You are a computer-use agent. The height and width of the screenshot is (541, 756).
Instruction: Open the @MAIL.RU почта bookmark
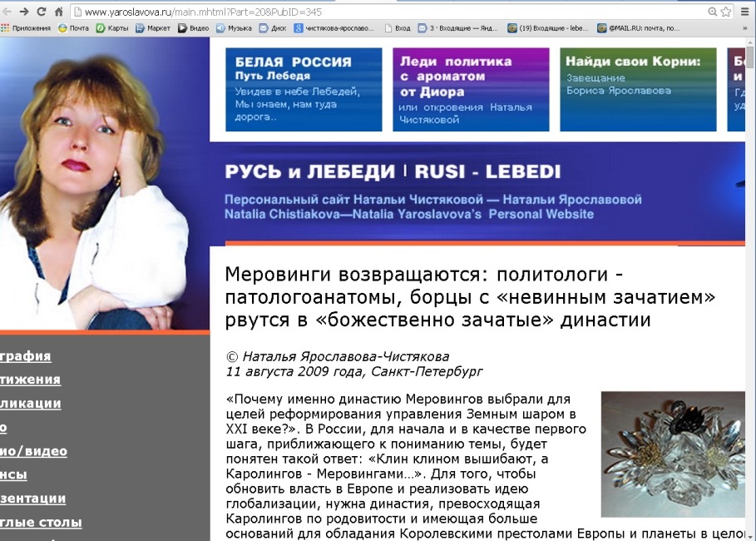click(639, 28)
